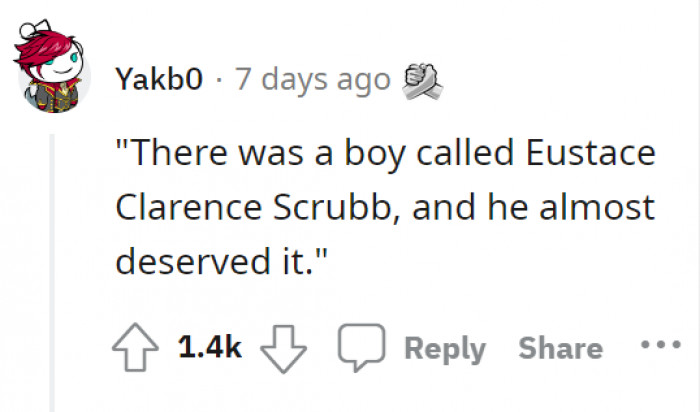700x412 pixels.
Task: Share this comment via Share button
Action: point(560,348)
